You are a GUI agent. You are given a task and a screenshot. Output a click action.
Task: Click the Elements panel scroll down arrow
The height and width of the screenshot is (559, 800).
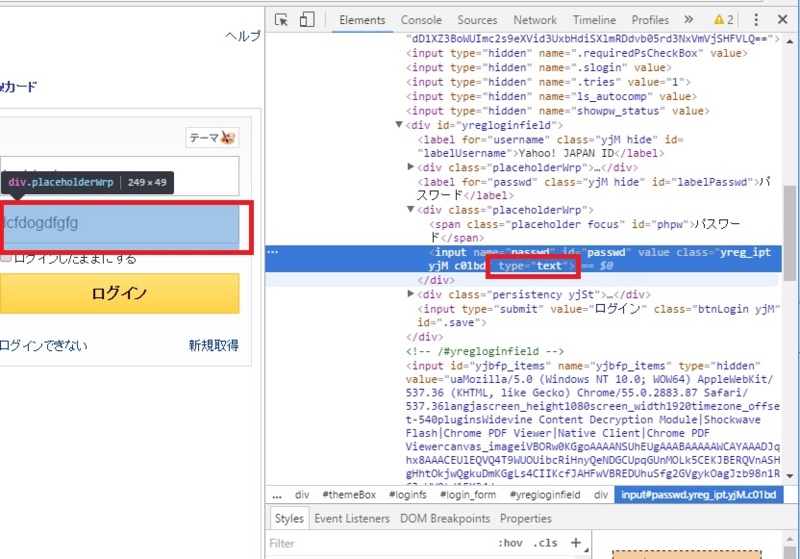tap(790, 476)
